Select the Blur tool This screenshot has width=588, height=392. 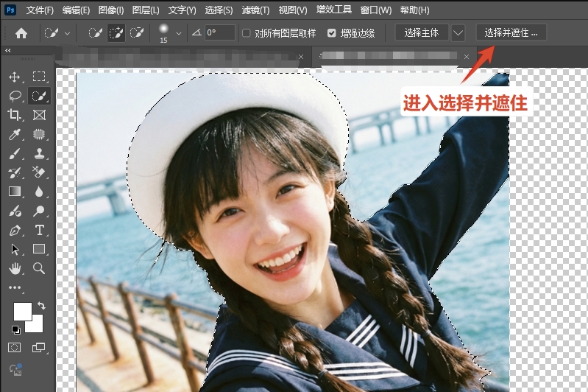(x=39, y=192)
